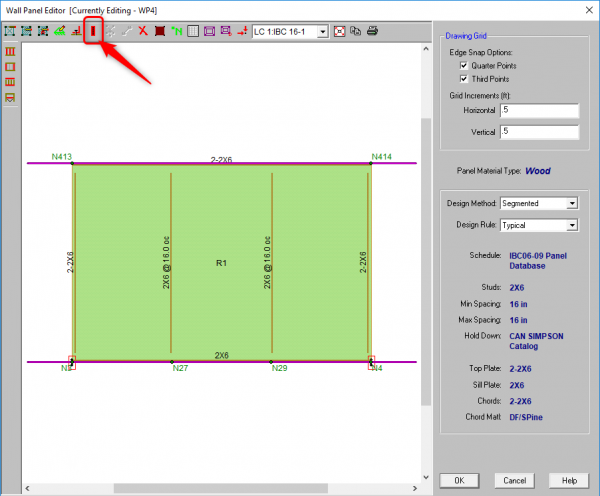Click the dark red square opening tool
The width and height of the screenshot is (600, 496).
coord(160,31)
